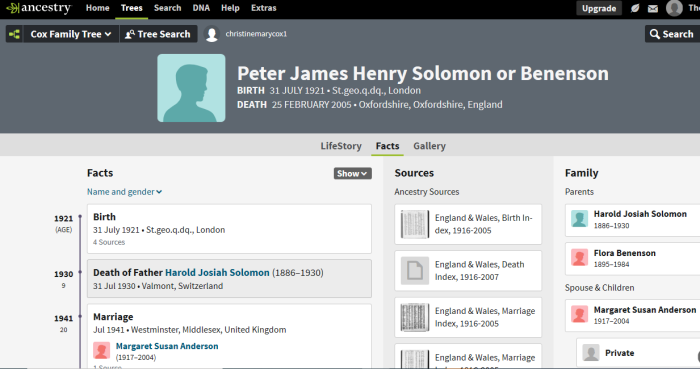Click birth date '31 JULY 1921' in header
This screenshot has width=700, height=369.
[x=297, y=91]
